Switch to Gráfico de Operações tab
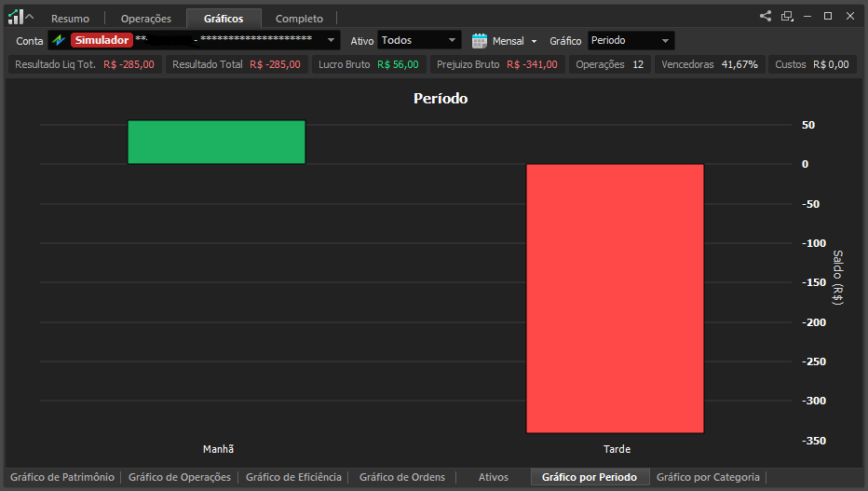Image resolution: width=868 pixels, height=491 pixels. pos(180,477)
